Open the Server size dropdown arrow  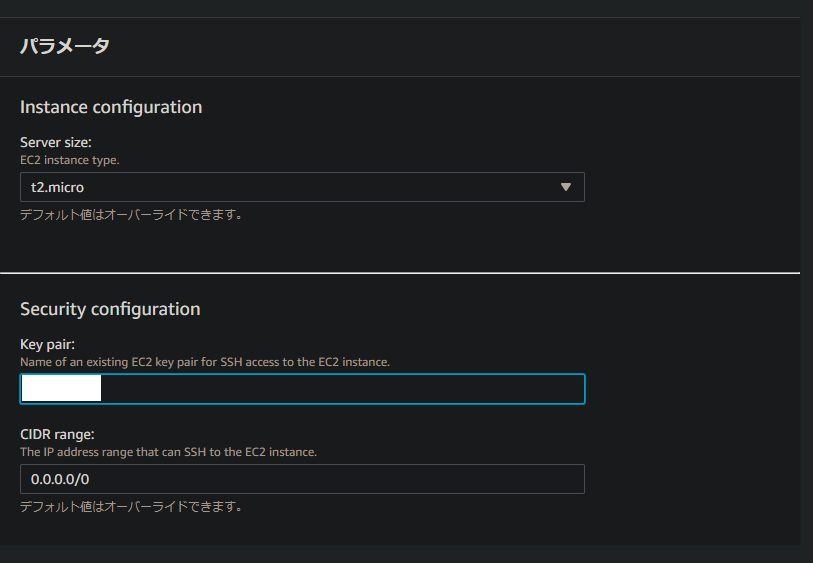565,187
